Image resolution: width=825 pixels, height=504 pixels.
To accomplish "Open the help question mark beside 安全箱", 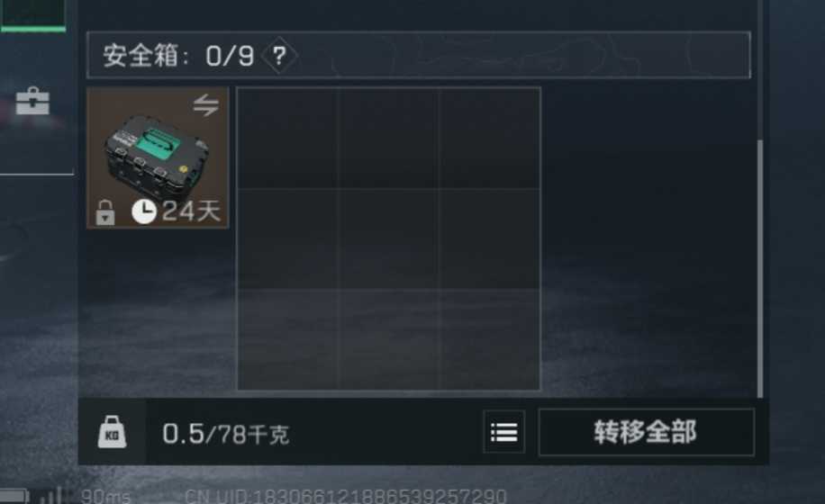I will click(279, 55).
